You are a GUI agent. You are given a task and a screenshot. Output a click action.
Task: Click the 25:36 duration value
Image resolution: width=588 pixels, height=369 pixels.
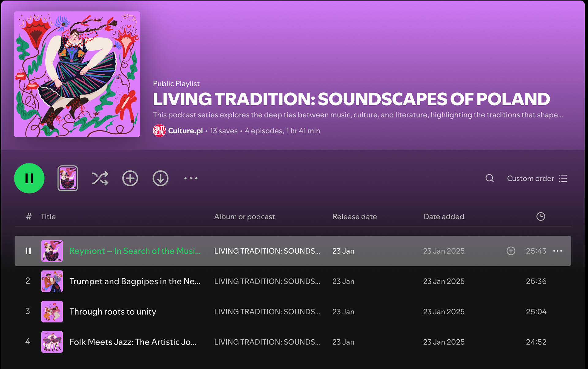(536, 281)
